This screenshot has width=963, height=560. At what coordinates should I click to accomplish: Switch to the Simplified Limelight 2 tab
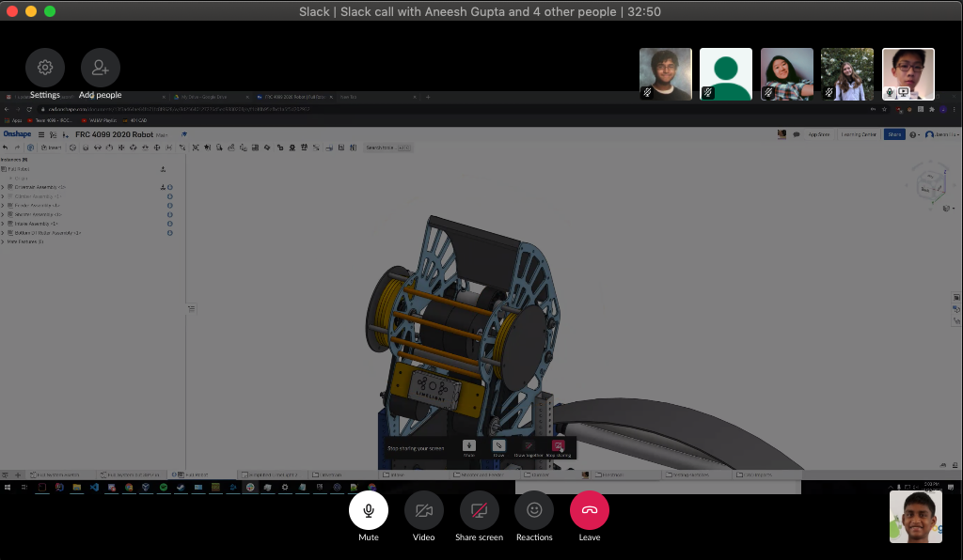(271, 474)
